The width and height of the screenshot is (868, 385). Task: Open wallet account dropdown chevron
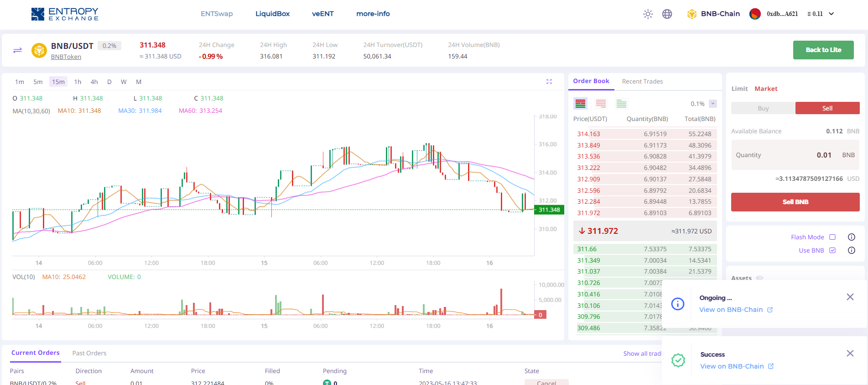(832, 14)
